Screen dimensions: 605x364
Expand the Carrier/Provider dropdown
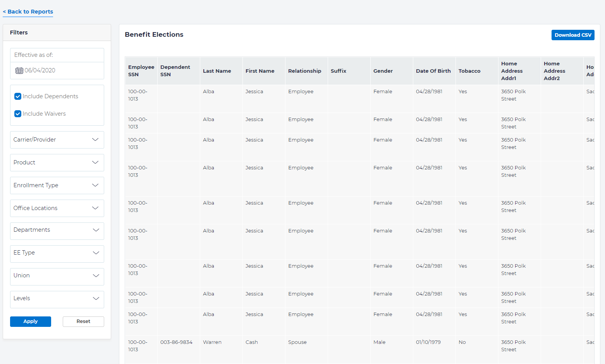coord(57,140)
